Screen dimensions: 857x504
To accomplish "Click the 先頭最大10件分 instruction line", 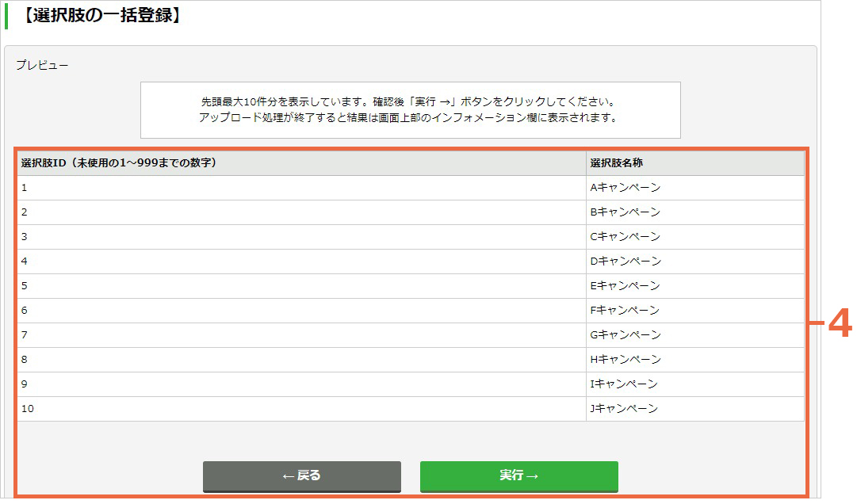I will coord(409,101).
